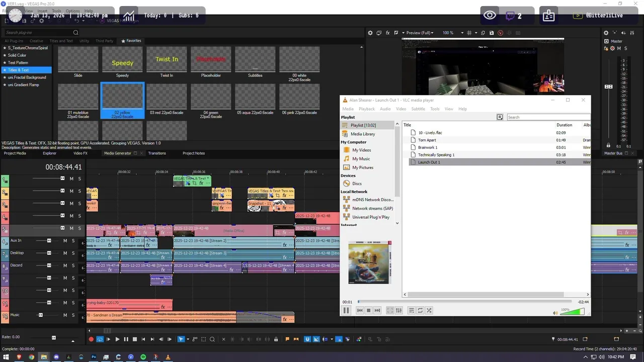Open Auto Ripple dropdown arrow
644x362 pixels.
point(332,339)
